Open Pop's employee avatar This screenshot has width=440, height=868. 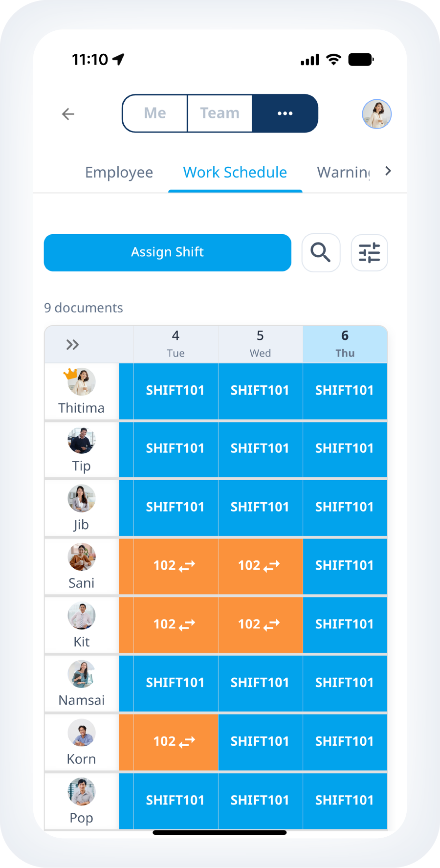tap(81, 792)
